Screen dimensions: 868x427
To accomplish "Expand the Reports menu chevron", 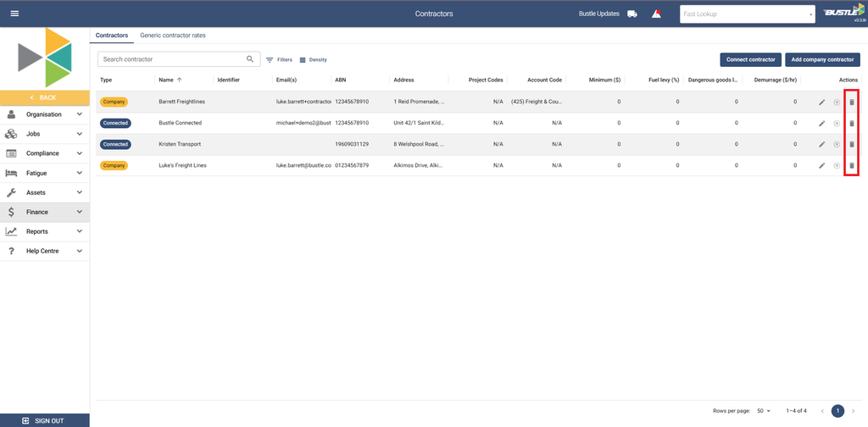I will (x=80, y=231).
